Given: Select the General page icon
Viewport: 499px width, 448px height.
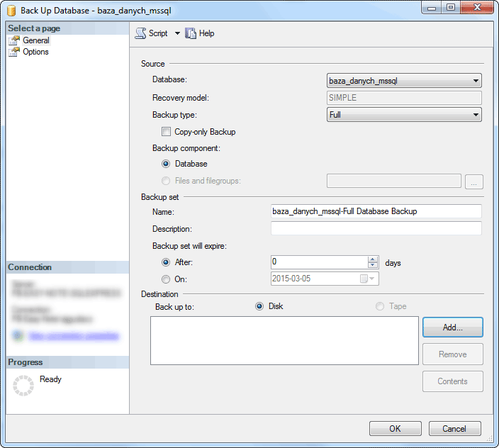Looking at the screenshot, I should coord(14,40).
